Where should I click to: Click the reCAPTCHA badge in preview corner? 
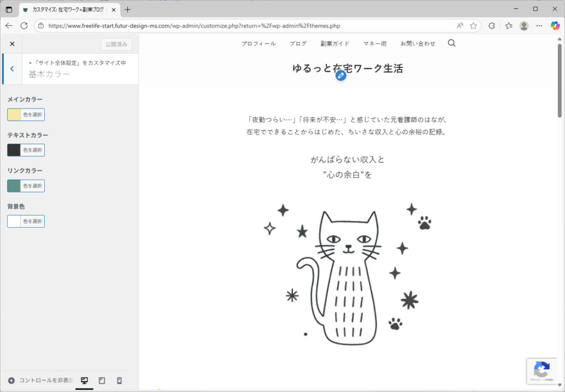[x=541, y=371]
